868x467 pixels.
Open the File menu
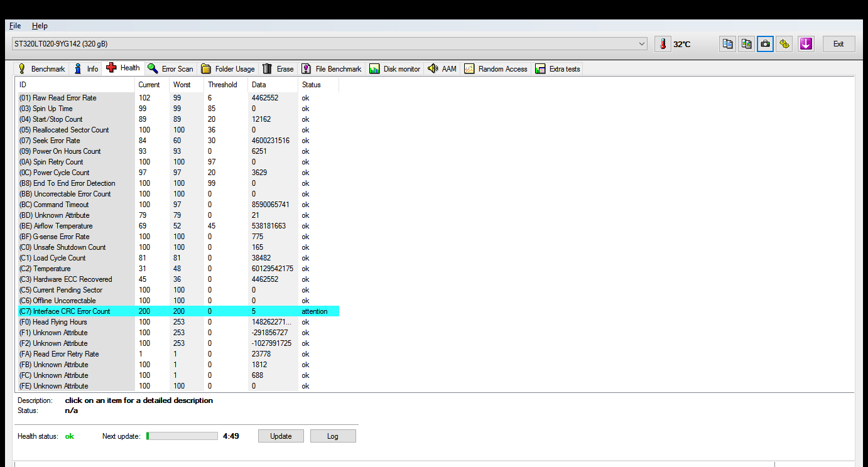[x=15, y=26]
